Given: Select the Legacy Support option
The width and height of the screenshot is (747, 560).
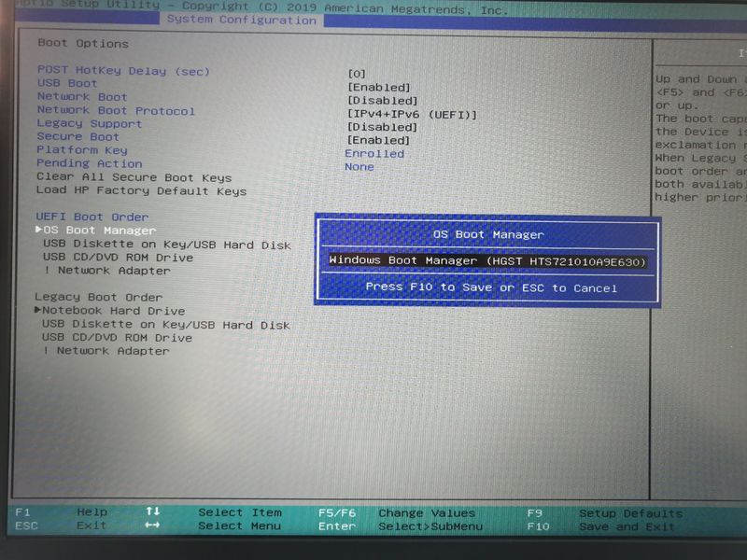Looking at the screenshot, I should tap(89, 123).
